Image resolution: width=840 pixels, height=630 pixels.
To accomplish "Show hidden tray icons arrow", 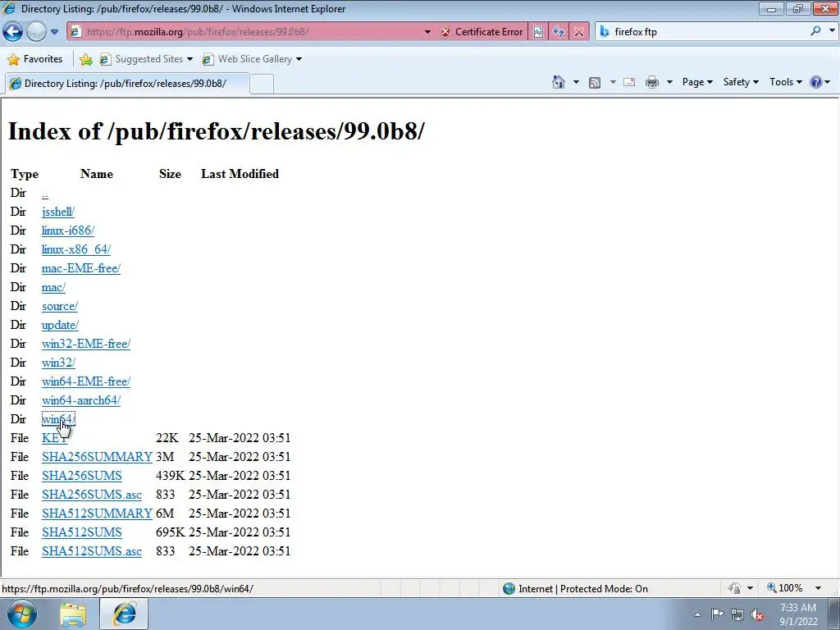I will [x=697, y=614].
